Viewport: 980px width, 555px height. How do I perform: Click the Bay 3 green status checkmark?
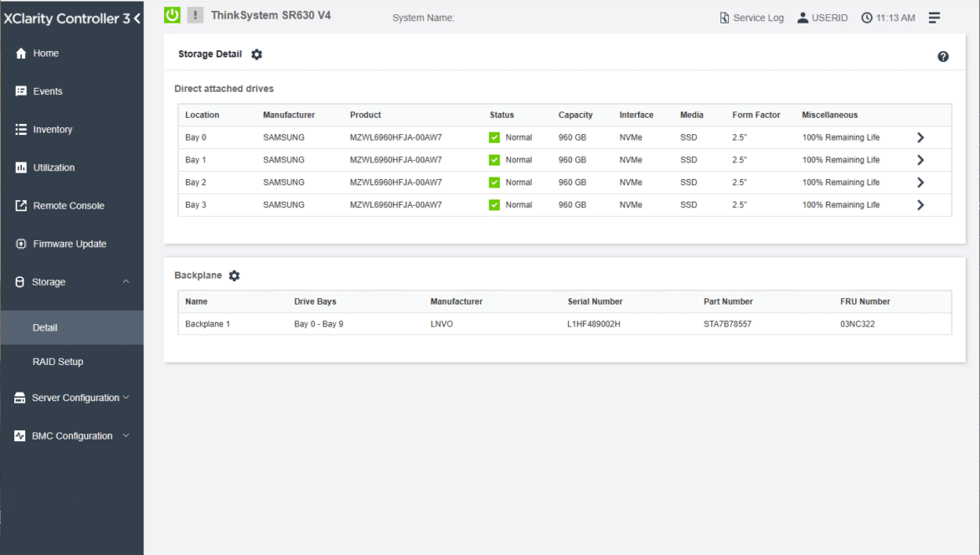pos(494,205)
